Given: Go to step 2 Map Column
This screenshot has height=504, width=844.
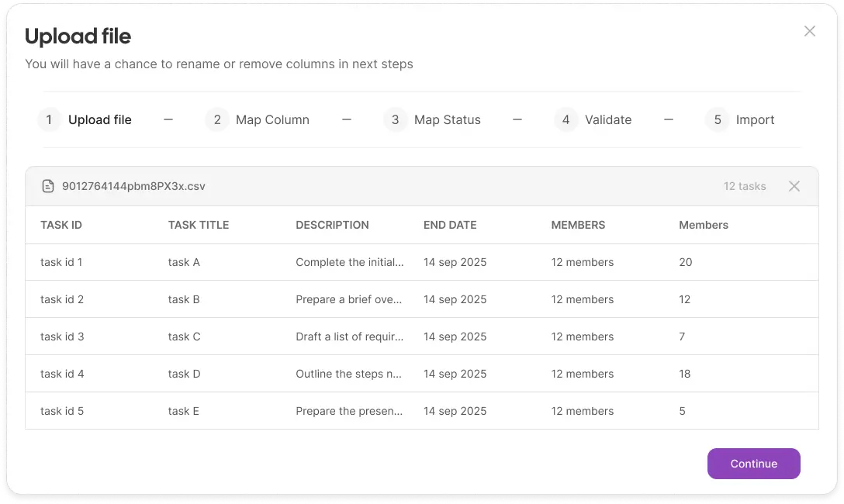Looking at the screenshot, I should click(258, 119).
